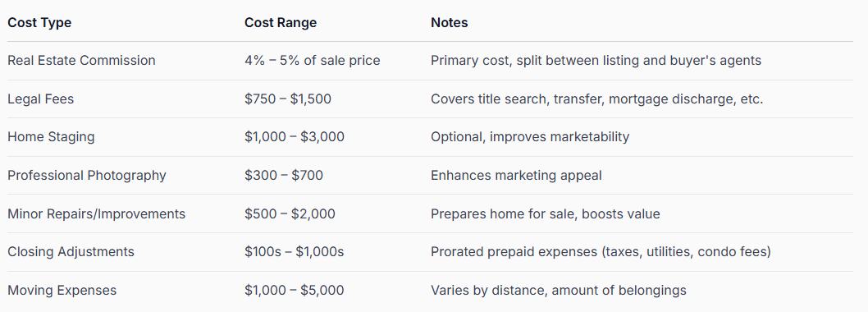Click the note about title search and transfer
Screen dimensions: 868x312
tap(596, 99)
